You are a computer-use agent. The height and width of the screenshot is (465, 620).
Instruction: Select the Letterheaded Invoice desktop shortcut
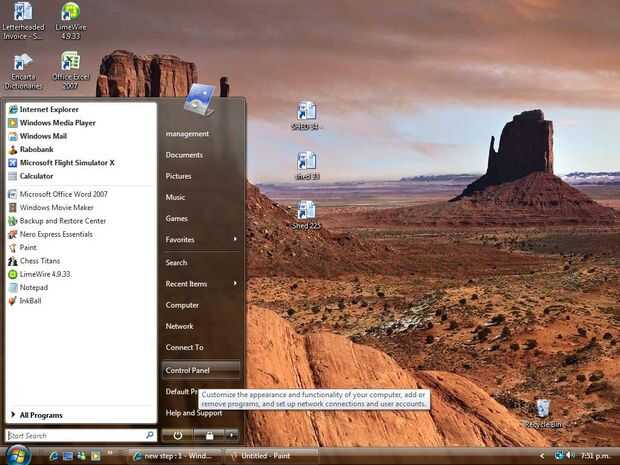(x=23, y=21)
